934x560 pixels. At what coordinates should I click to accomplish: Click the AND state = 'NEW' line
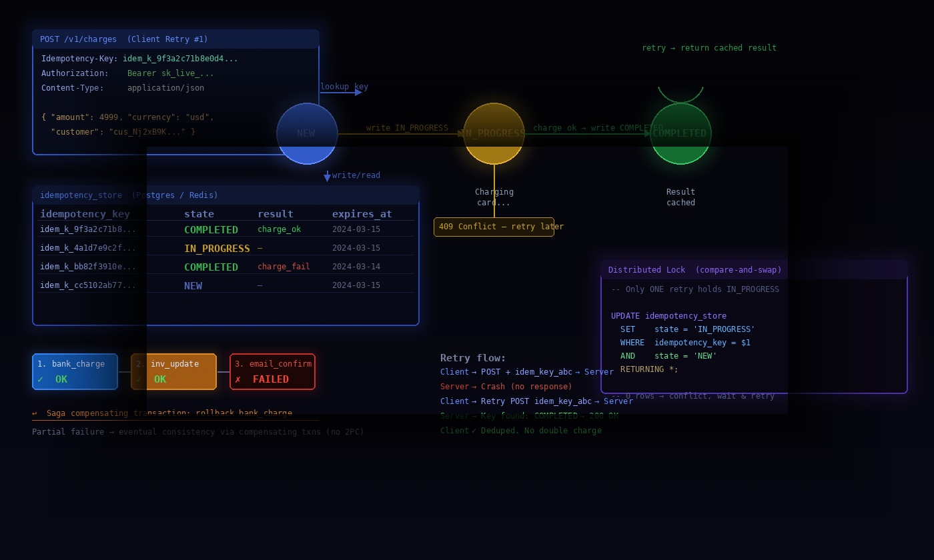(x=668, y=356)
